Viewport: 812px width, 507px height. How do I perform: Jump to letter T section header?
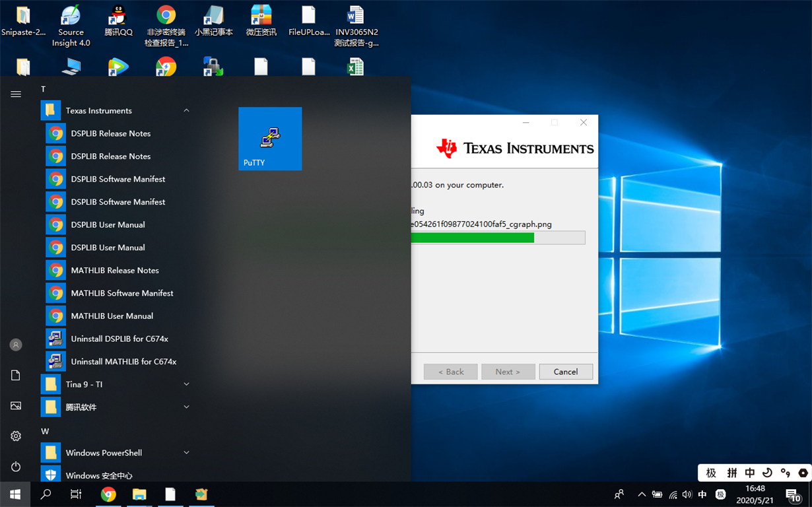point(44,89)
